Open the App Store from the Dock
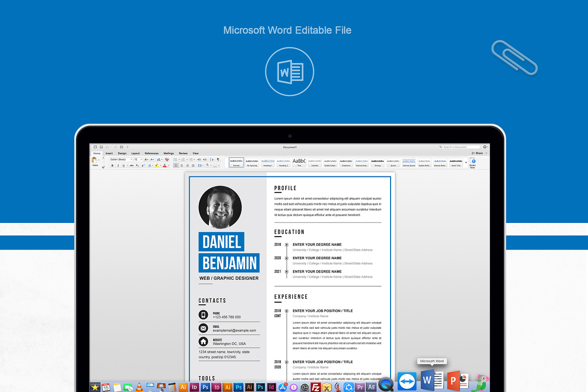The height and width of the screenshot is (392, 588). 282,387
